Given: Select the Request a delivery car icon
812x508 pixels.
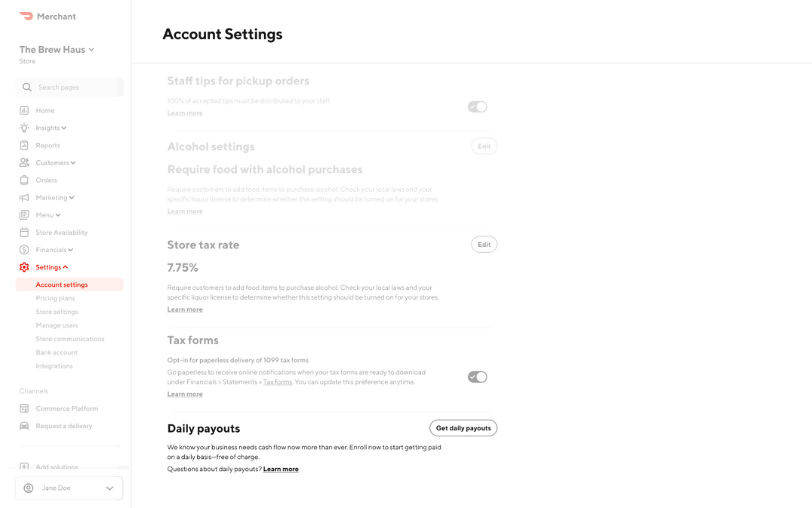Looking at the screenshot, I should tap(24, 425).
